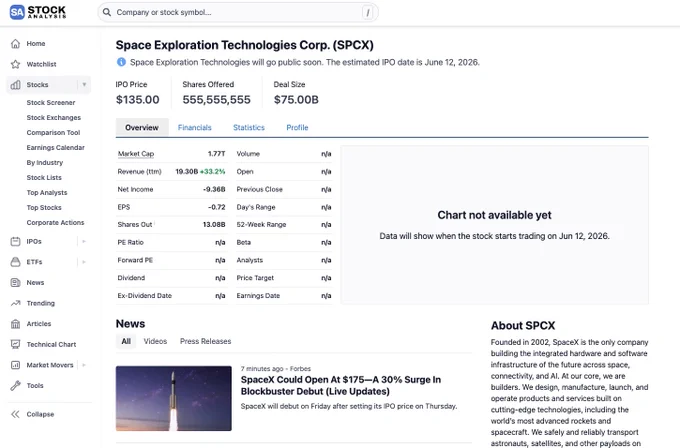
Task: Open the Stock Lists link
Action: click(44, 177)
